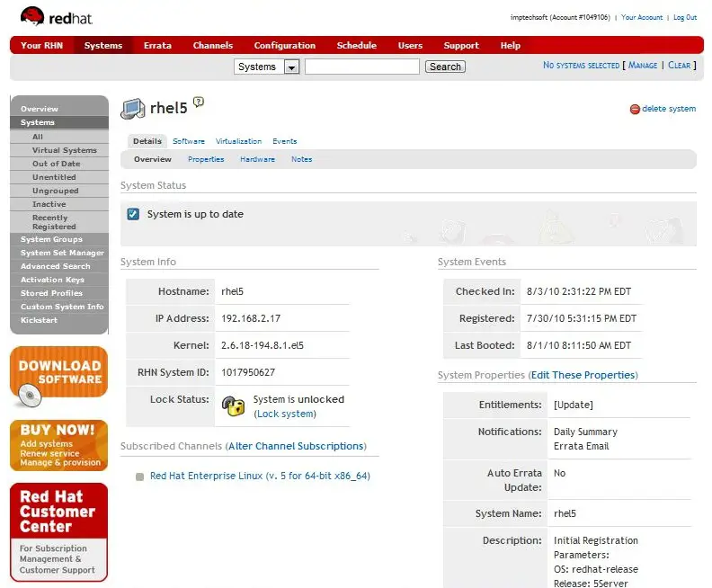Click the rhel5 computer system icon

[133, 109]
